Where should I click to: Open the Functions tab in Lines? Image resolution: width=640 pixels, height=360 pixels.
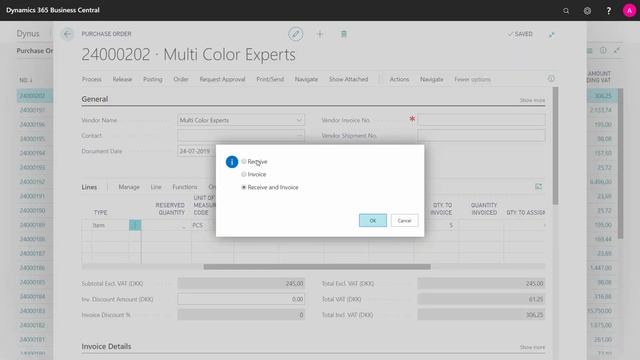pyautogui.click(x=184, y=187)
